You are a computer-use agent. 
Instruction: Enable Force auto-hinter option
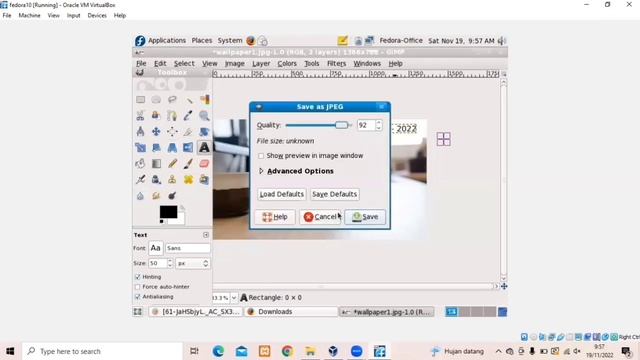tap(138, 287)
